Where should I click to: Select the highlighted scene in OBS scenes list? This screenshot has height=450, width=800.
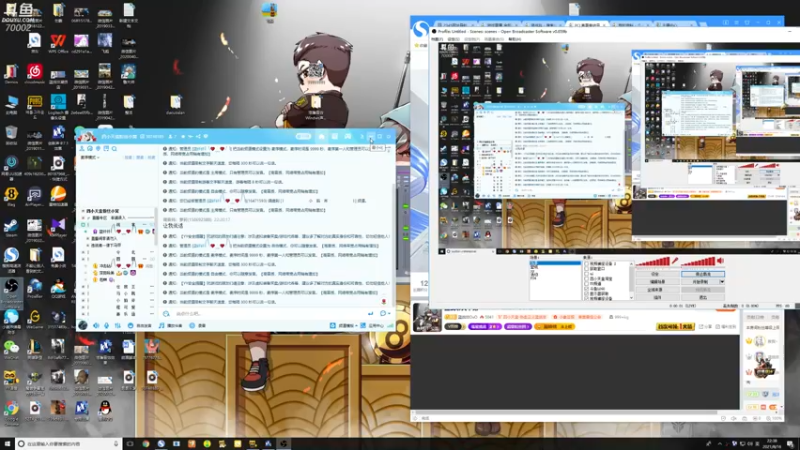pos(555,263)
